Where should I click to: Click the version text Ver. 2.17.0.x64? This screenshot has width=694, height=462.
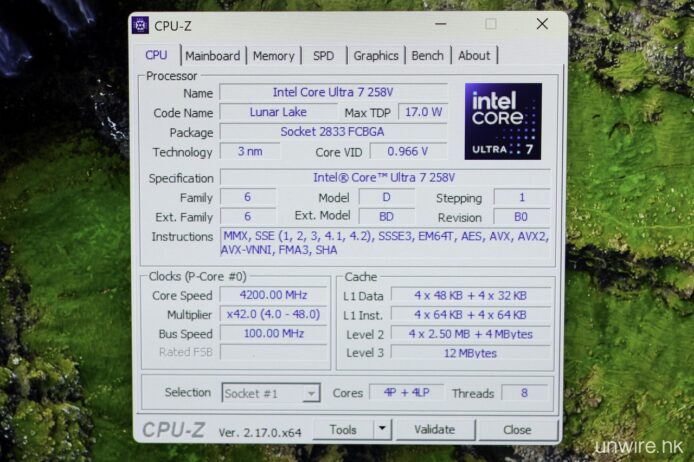click(x=260, y=432)
